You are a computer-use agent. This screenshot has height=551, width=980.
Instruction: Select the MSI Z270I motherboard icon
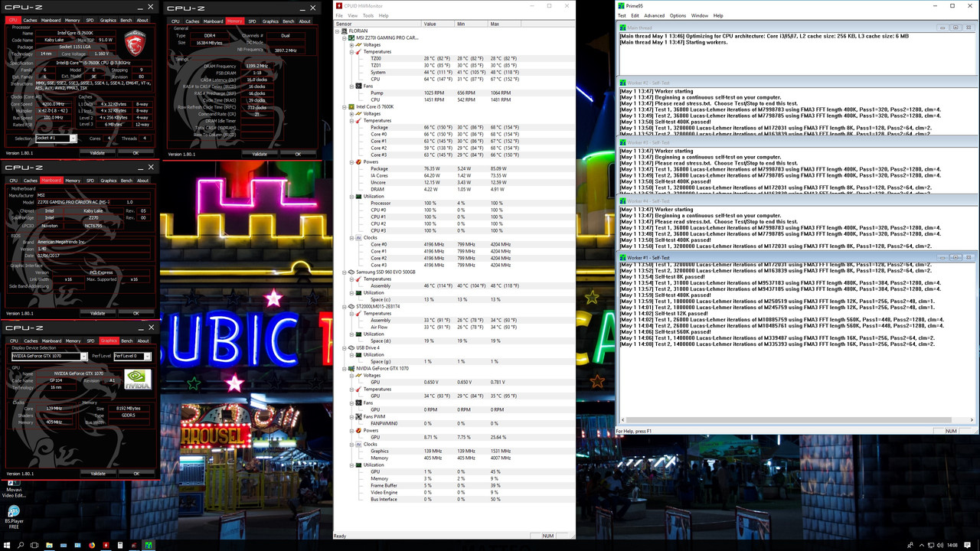[352, 37]
